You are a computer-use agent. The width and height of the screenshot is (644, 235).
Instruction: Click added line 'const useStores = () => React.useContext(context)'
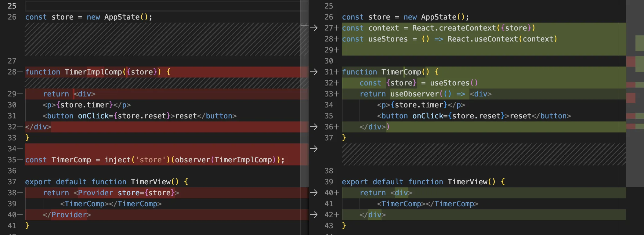click(x=450, y=39)
